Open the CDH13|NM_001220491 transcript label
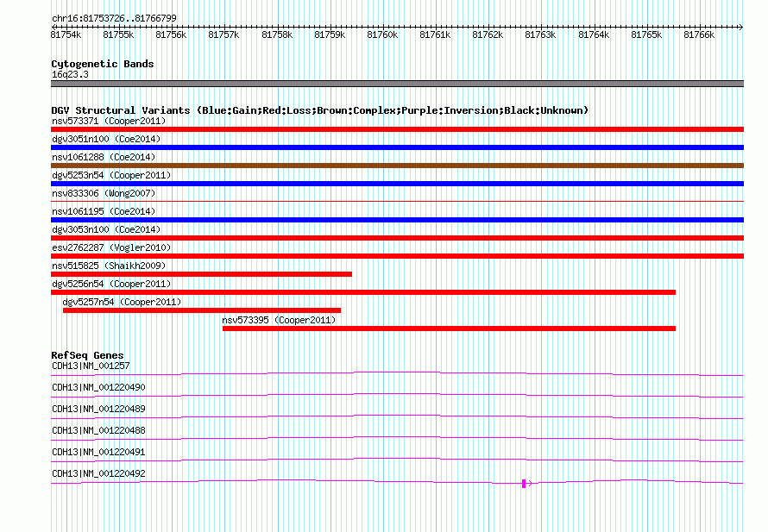 (x=99, y=452)
